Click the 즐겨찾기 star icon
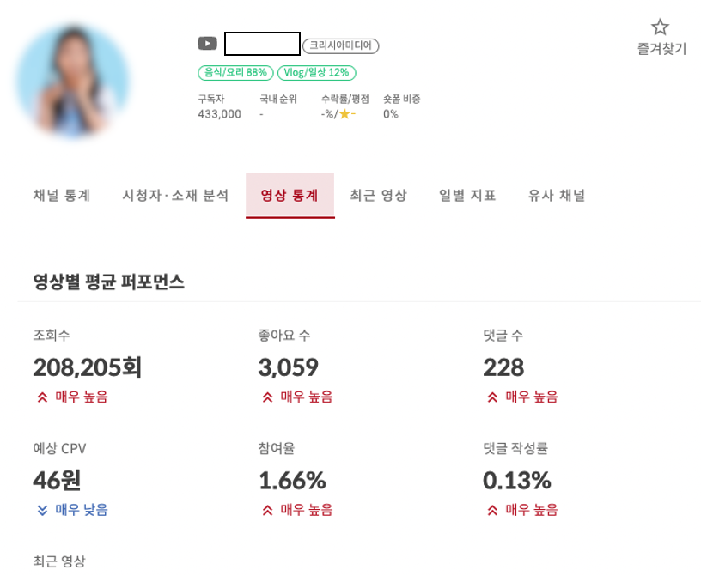The width and height of the screenshot is (701, 588). pos(661,28)
